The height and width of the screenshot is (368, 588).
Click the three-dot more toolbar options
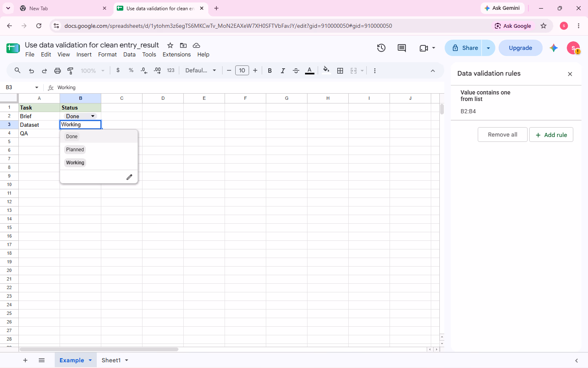[x=375, y=71]
